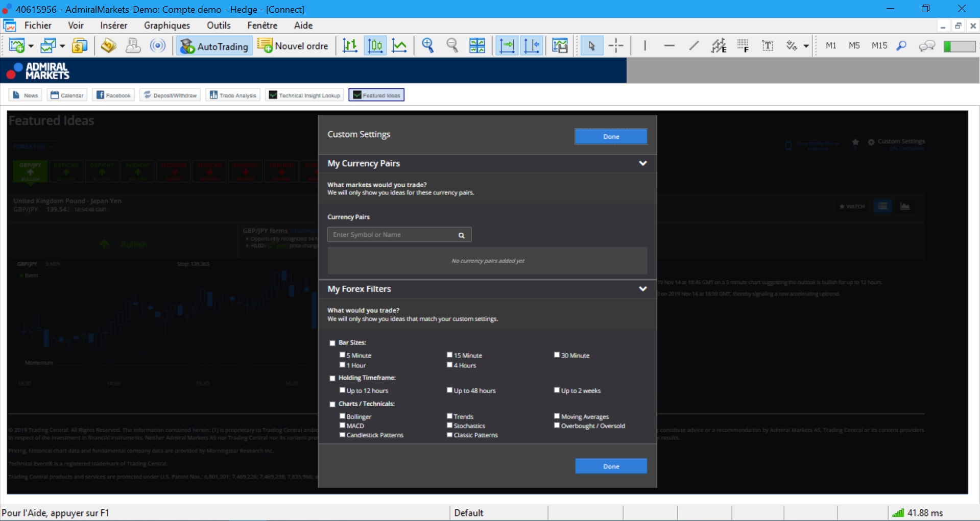Switch to the Calendar tab
Screen dimensions: 980x521
pyautogui.click(x=66, y=94)
